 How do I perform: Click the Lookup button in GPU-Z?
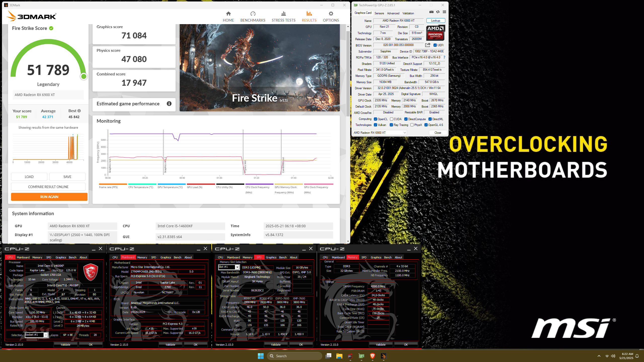tap(435, 21)
